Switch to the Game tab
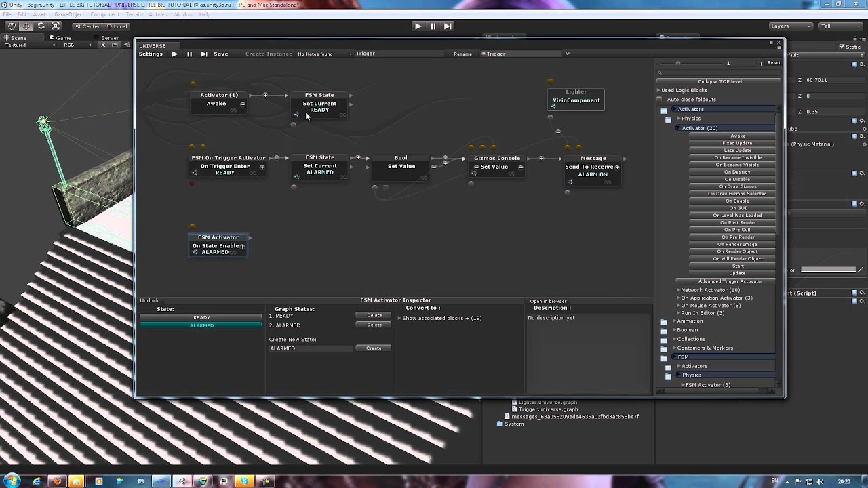 [60, 38]
